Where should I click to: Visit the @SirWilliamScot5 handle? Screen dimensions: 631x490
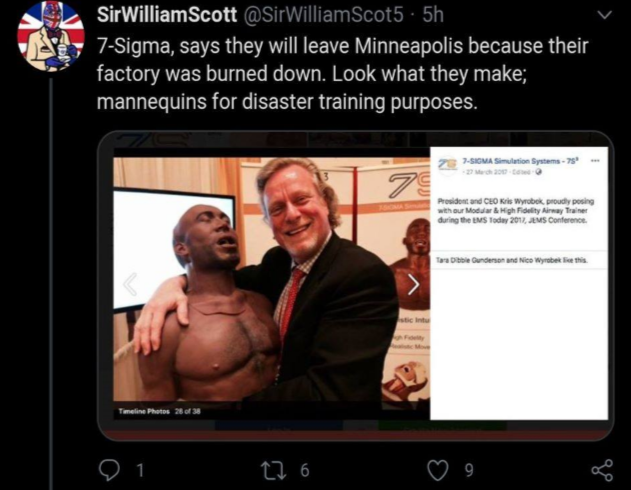pyautogui.click(x=322, y=15)
